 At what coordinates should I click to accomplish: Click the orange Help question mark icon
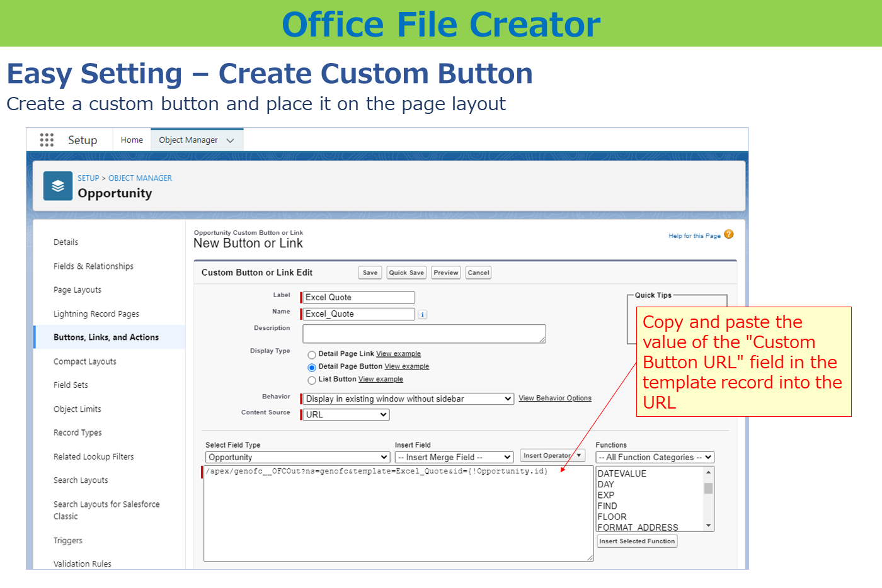coord(729,234)
